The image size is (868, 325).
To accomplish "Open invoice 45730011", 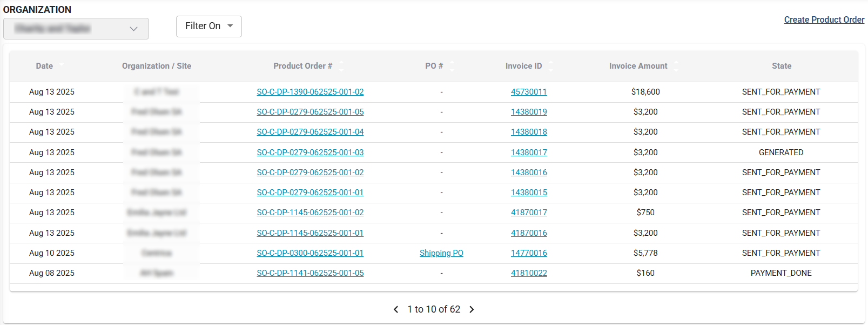I will tap(529, 92).
